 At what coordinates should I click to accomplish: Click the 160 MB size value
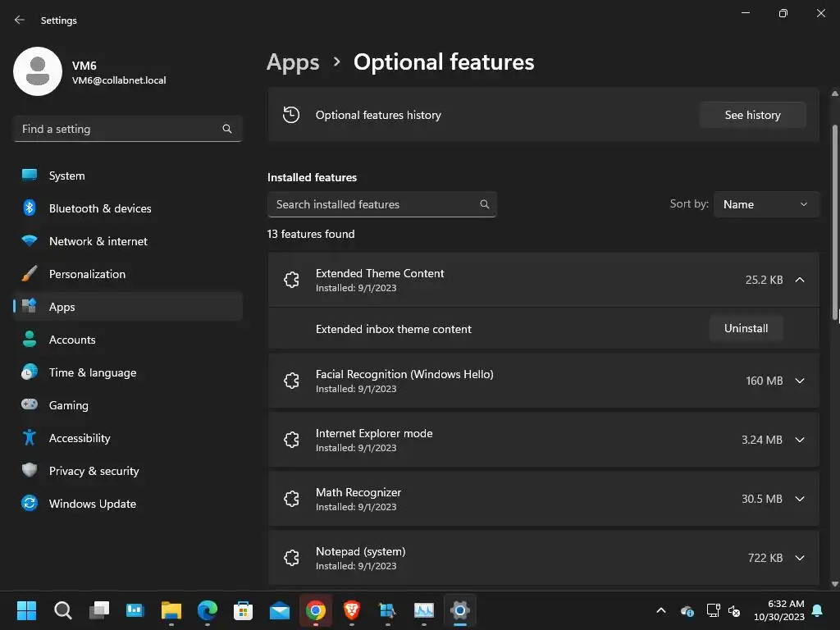pyautogui.click(x=765, y=381)
